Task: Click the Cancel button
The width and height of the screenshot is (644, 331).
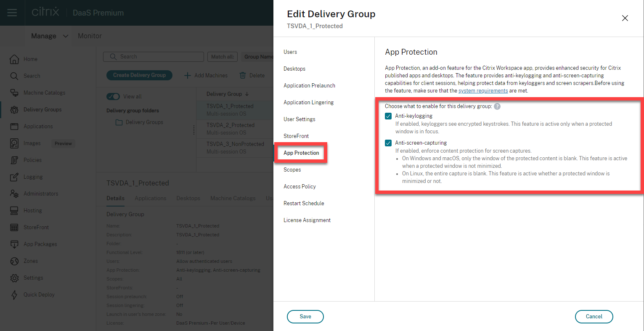Action: pos(594,316)
